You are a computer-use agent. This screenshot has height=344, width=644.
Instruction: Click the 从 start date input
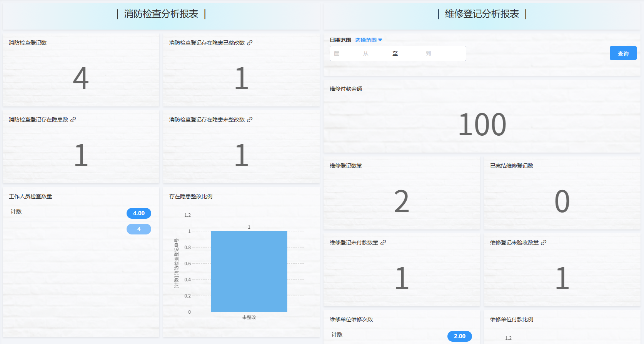[365, 53]
